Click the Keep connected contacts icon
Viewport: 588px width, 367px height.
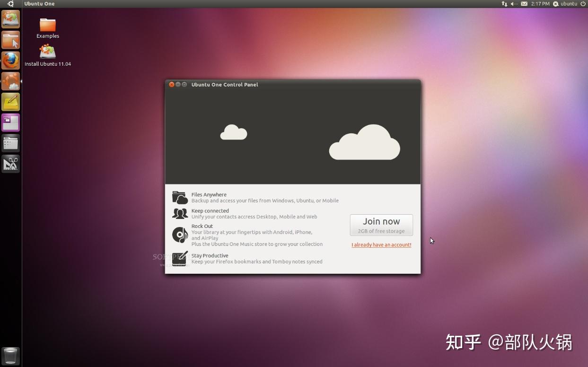point(180,213)
